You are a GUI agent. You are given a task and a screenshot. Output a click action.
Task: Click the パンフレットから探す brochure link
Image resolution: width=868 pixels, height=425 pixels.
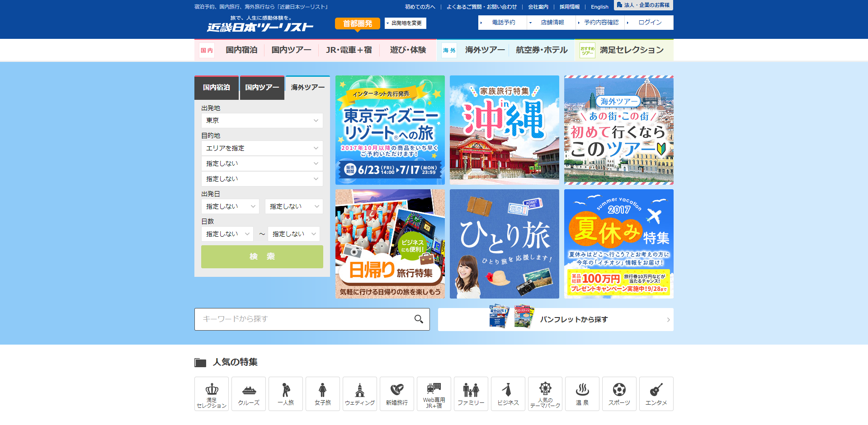[575, 319]
